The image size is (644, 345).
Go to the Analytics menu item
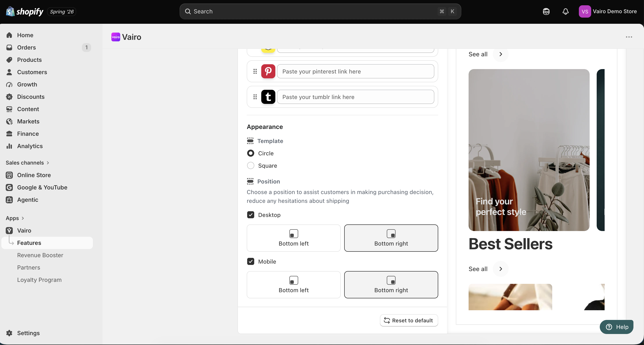coord(30,146)
